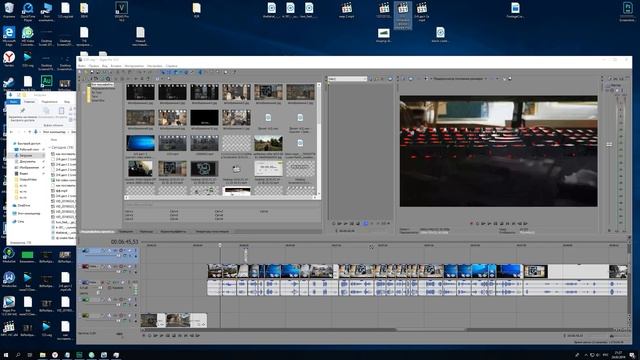The width and height of the screenshot is (640, 360).
Task: Open the Правка menu in Vegas Pro
Action: point(93,66)
